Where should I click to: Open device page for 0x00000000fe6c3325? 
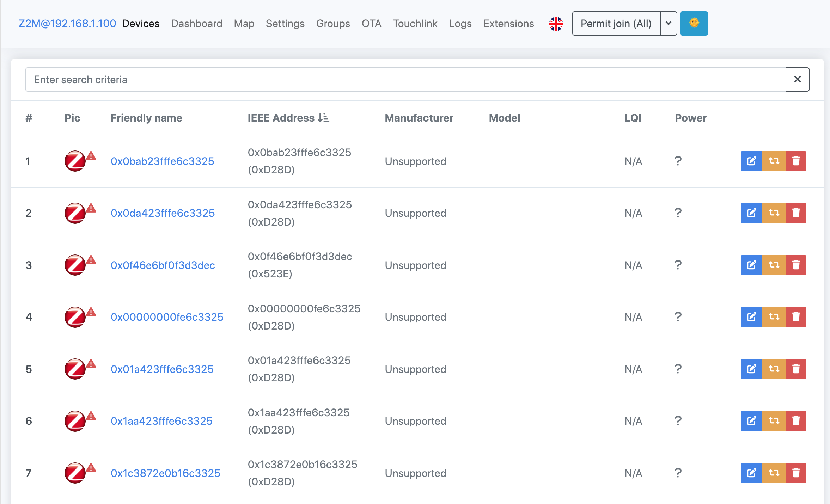[x=167, y=317]
